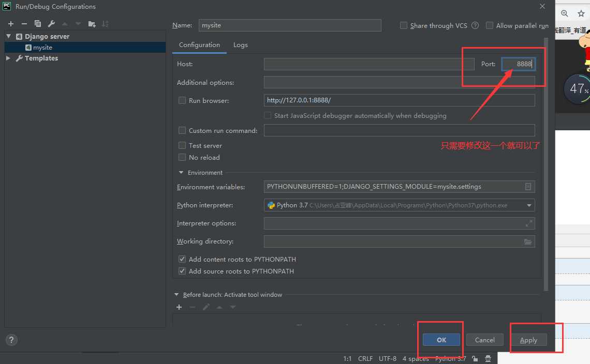Viewport: 590px width, 364px height.
Task: Remove the Before launch task
Action: tap(193, 307)
